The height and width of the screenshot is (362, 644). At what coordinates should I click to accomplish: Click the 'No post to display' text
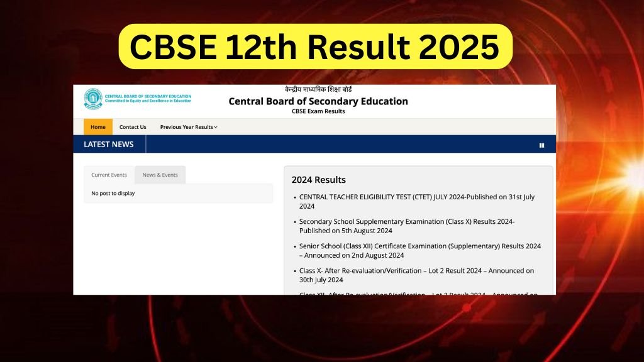point(113,194)
